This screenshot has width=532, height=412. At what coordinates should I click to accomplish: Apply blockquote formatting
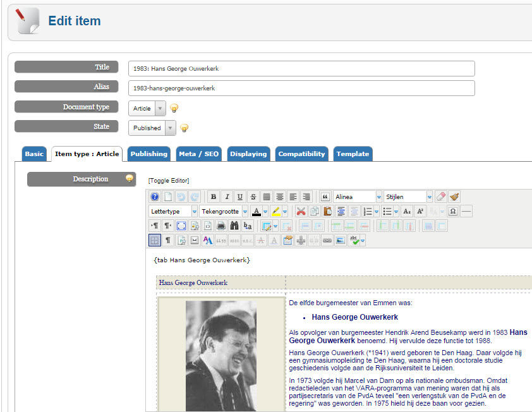point(325,197)
